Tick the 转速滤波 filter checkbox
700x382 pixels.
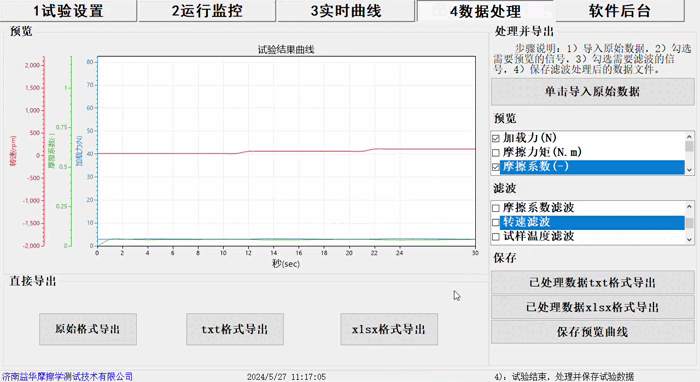point(496,222)
